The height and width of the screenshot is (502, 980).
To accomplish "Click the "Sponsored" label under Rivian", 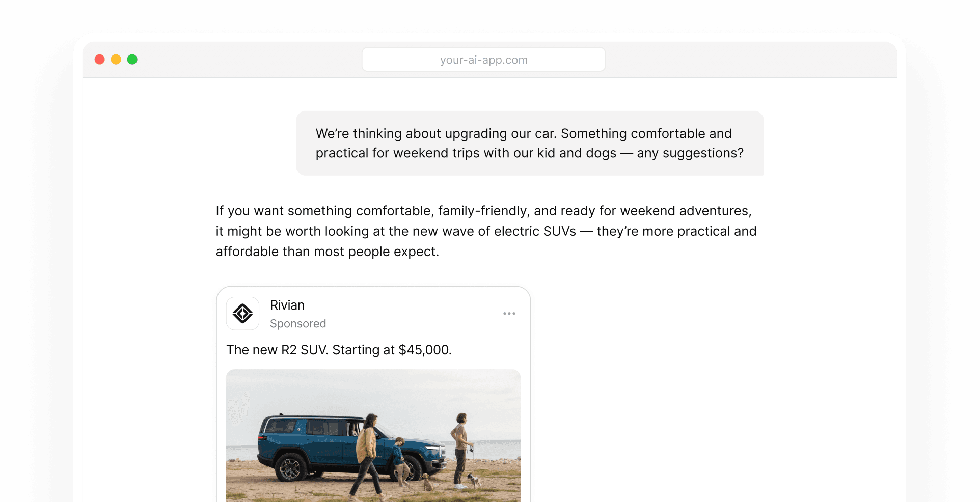I will click(298, 324).
